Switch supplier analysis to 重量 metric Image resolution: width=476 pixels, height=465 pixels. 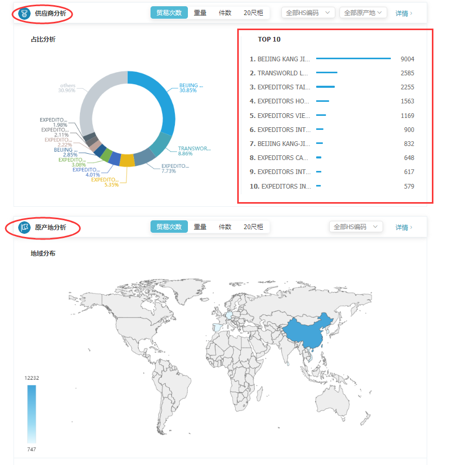200,12
